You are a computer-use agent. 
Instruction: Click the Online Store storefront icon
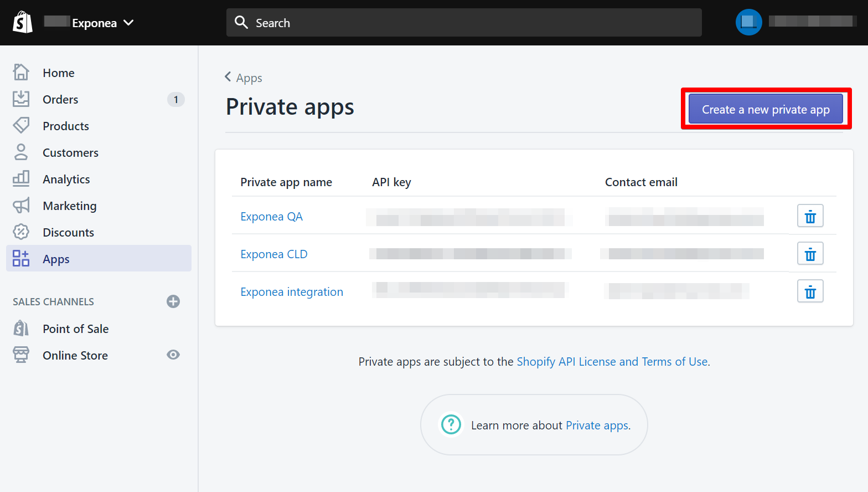point(21,355)
